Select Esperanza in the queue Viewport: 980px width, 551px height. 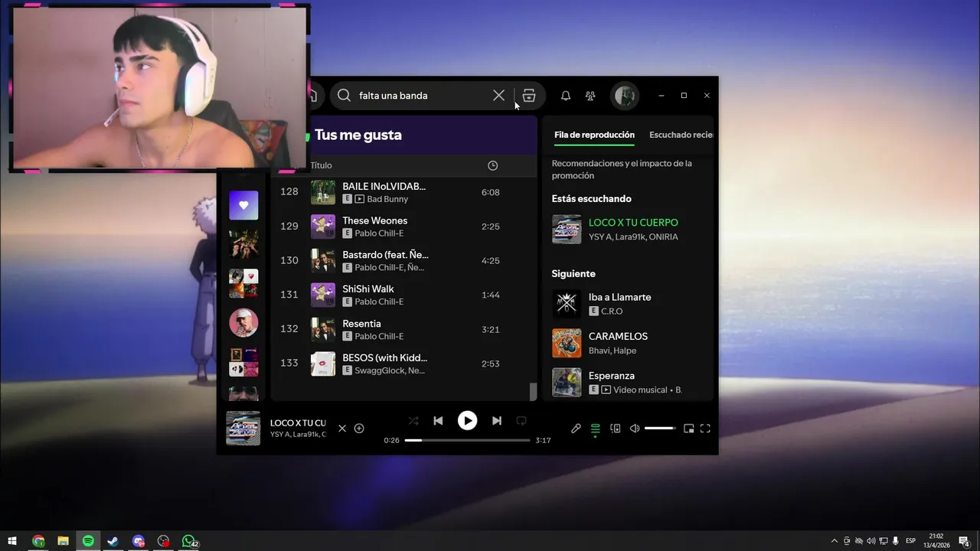pyautogui.click(x=611, y=376)
